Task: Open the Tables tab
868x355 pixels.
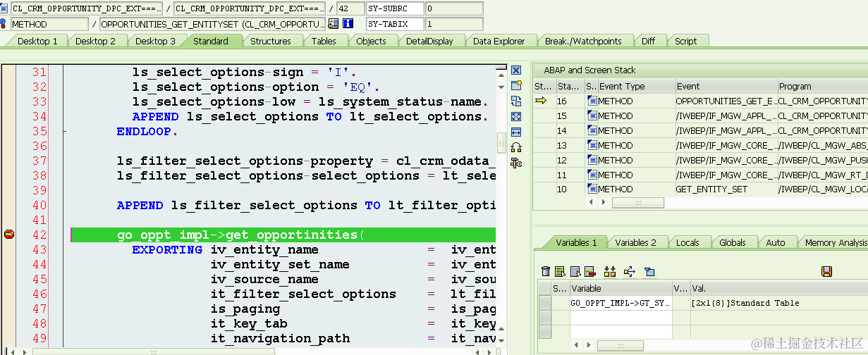Action: [x=324, y=41]
